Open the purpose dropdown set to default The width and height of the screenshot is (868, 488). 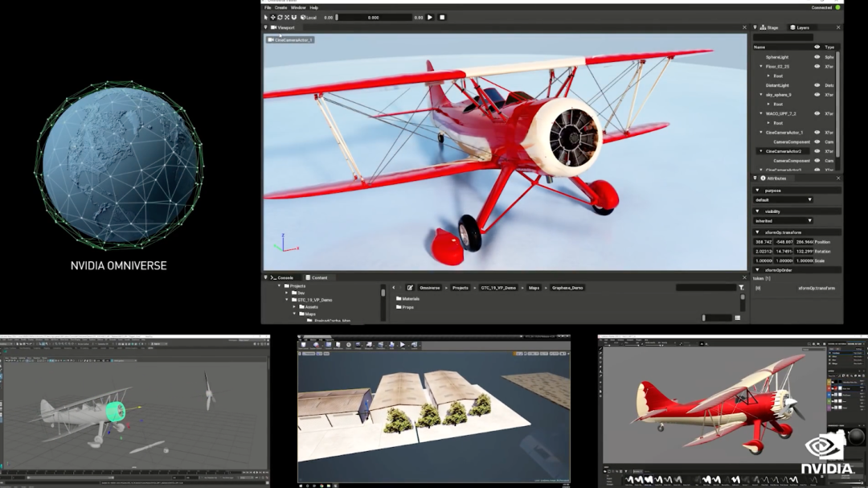pos(784,200)
